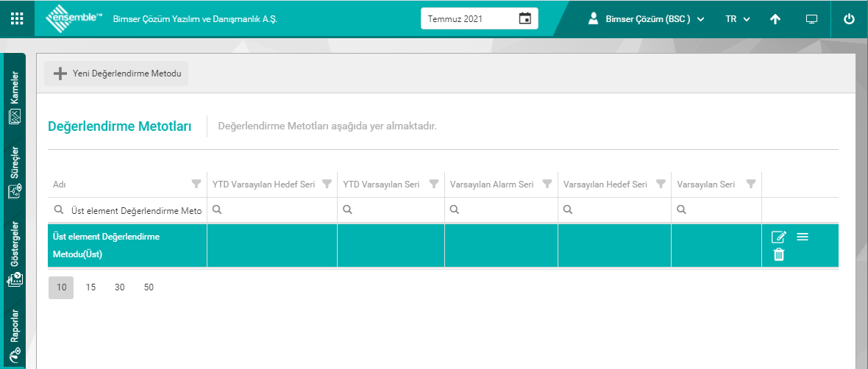Click the power logout icon
The width and height of the screenshot is (868, 369).
coord(849,19)
